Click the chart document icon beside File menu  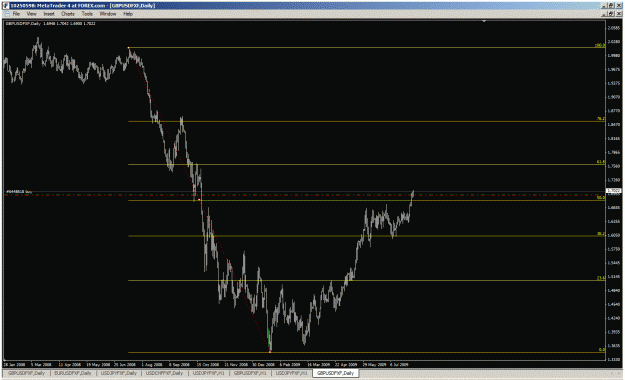click(7, 14)
